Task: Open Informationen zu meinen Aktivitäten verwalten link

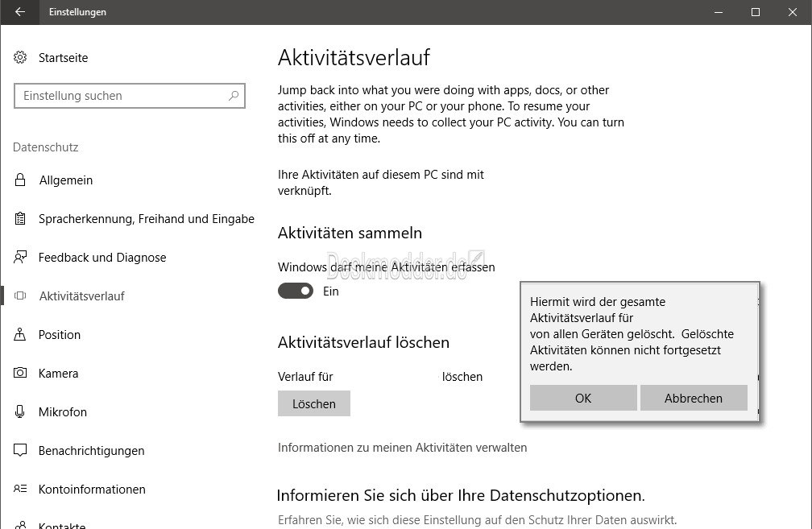Action: [403, 448]
